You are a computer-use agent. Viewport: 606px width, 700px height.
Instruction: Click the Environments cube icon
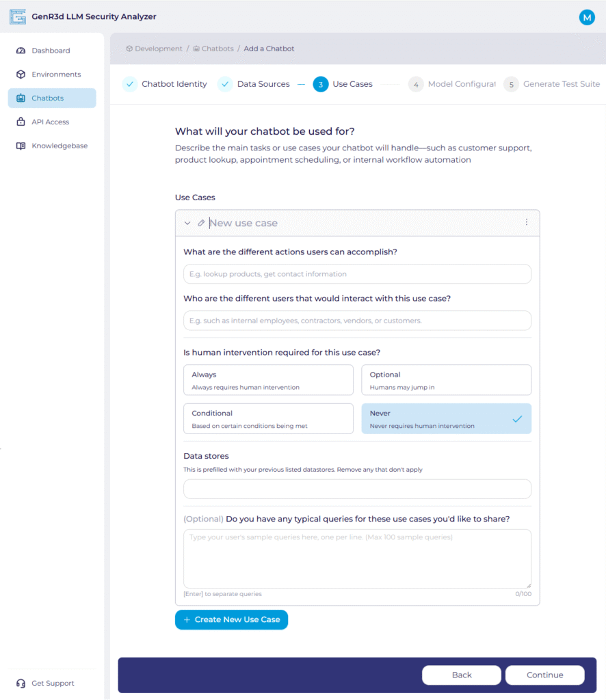click(x=21, y=75)
